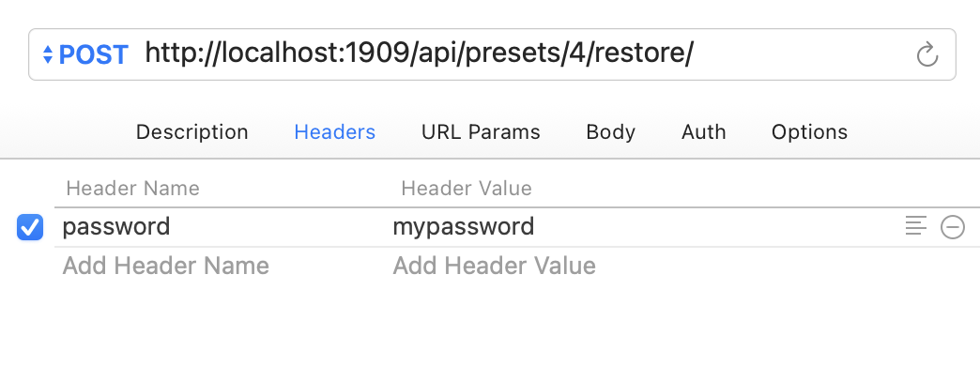
Task: Select the Headers tab
Action: [335, 131]
